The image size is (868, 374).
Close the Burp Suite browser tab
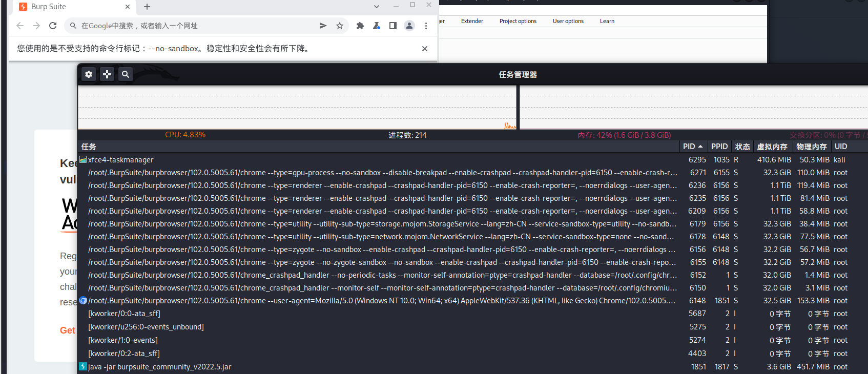pyautogui.click(x=128, y=7)
